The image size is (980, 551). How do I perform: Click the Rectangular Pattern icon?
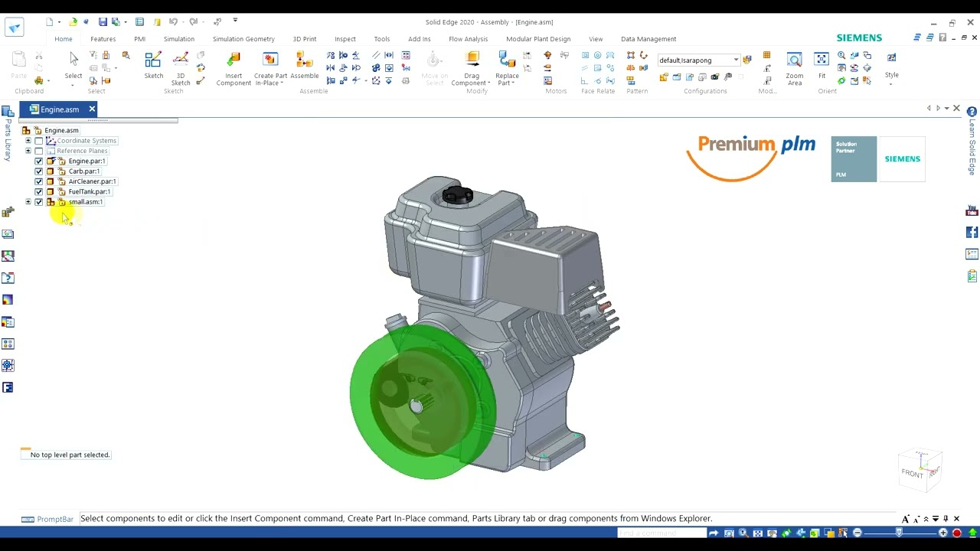click(631, 56)
